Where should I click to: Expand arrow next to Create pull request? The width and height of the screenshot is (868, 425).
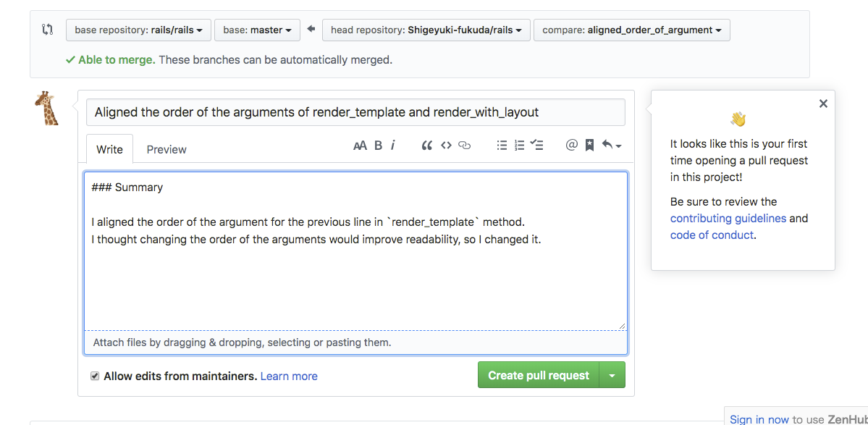pos(612,376)
